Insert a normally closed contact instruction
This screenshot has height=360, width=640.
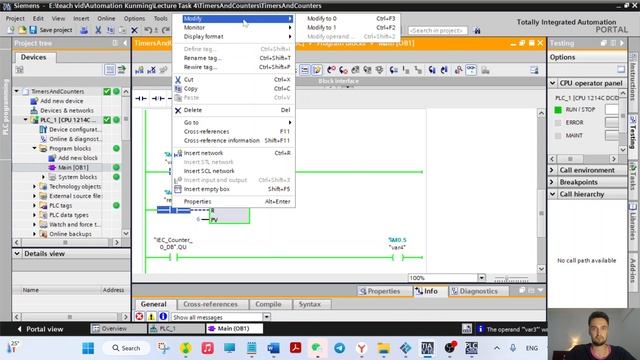coord(158,98)
